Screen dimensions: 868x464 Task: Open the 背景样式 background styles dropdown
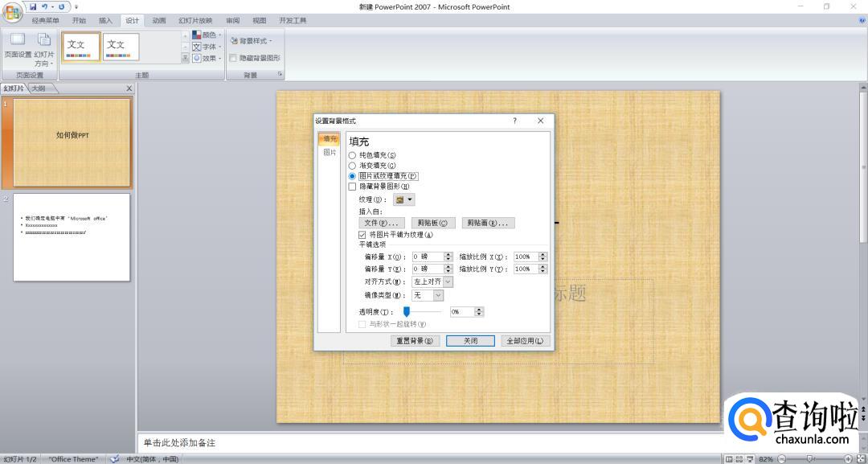[251, 41]
